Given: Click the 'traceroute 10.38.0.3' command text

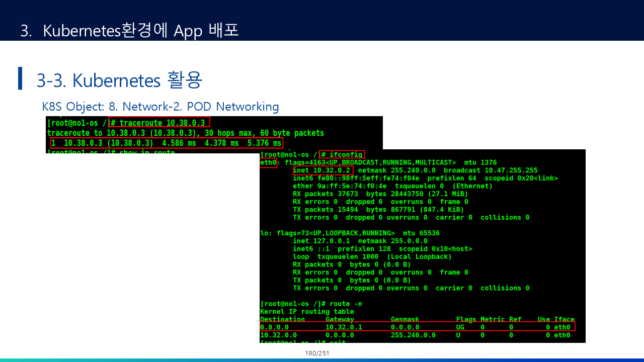Looking at the screenshot, I should click(162, 123).
